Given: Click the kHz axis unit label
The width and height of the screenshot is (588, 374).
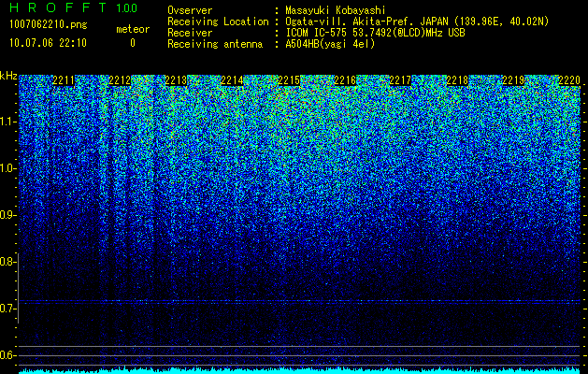Looking at the screenshot, I should 8,76.
